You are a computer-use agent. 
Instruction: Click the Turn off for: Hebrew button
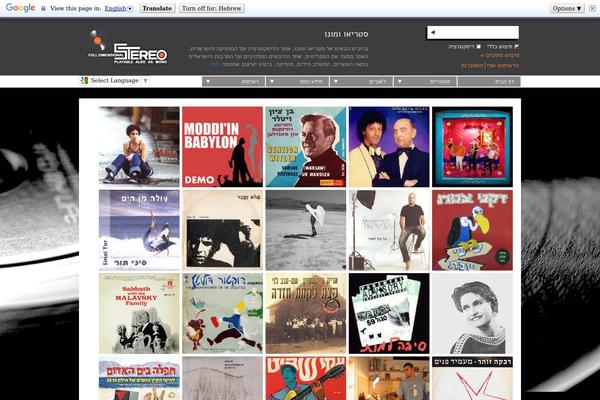click(212, 8)
